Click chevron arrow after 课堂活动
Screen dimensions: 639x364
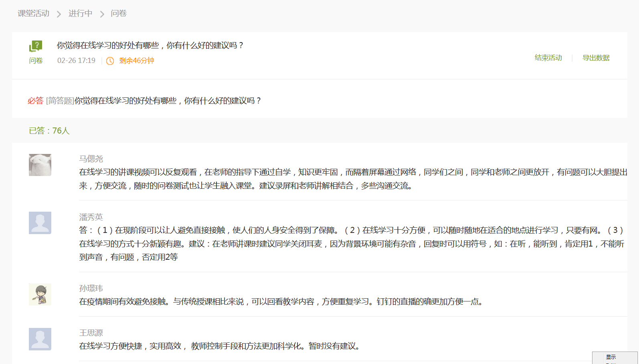click(x=59, y=14)
